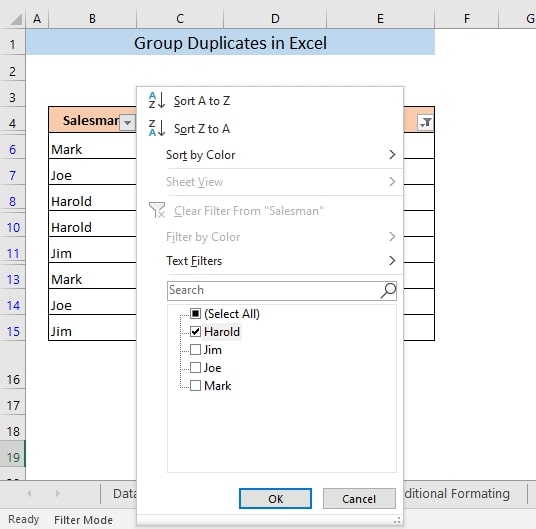Screen dimensions: 536x529
Task: Switch to the Conditional Formating sheet tab
Action: point(465,494)
